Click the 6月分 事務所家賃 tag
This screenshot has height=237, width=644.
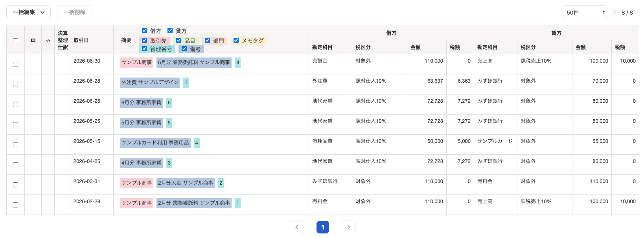pos(142,102)
